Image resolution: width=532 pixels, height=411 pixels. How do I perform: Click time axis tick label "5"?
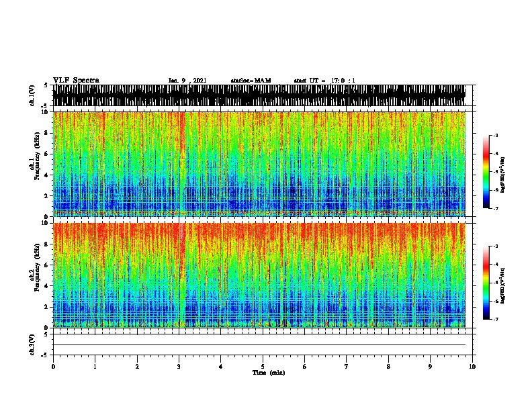click(x=263, y=367)
